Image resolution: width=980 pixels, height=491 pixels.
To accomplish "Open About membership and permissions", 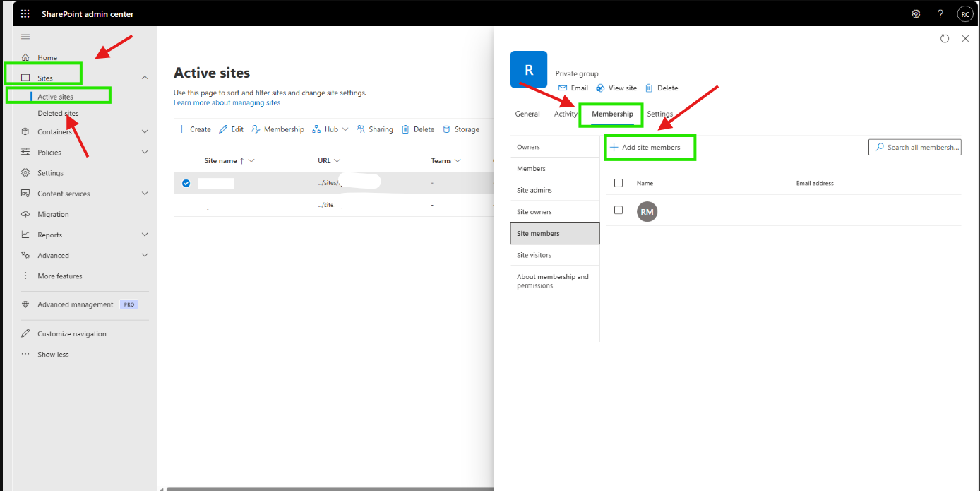I will pos(555,281).
